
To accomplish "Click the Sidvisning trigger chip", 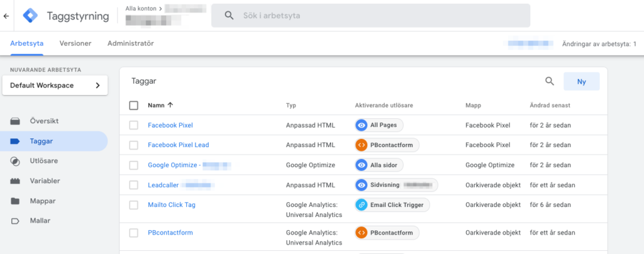I will point(396,185).
